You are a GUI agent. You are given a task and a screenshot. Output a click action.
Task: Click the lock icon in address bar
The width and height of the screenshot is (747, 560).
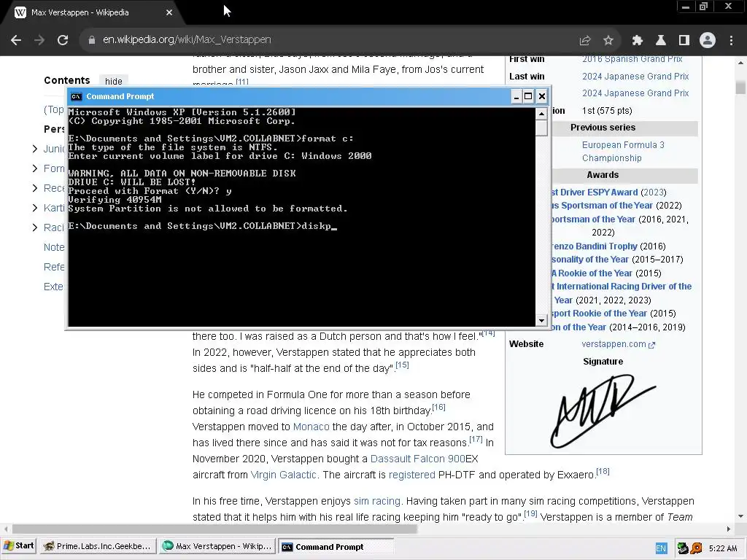[x=91, y=40]
